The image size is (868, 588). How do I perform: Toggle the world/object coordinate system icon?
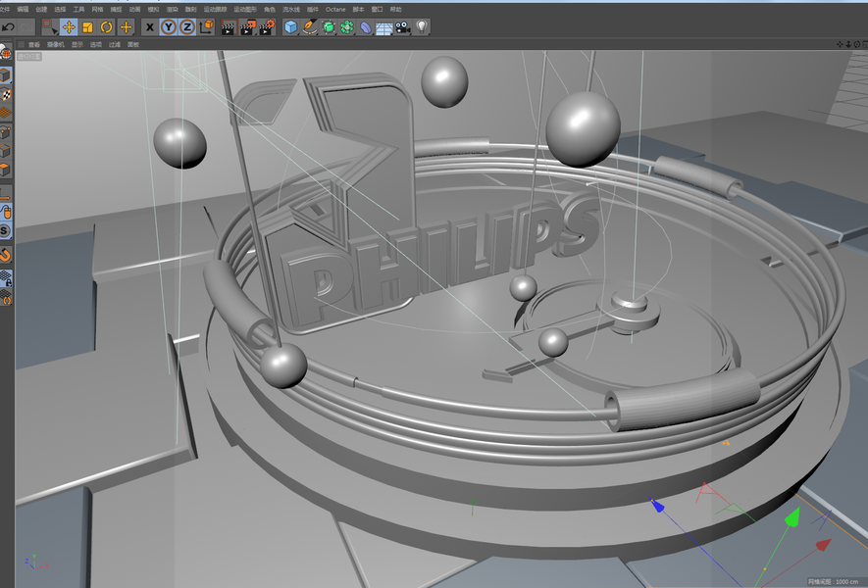tap(207, 27)
